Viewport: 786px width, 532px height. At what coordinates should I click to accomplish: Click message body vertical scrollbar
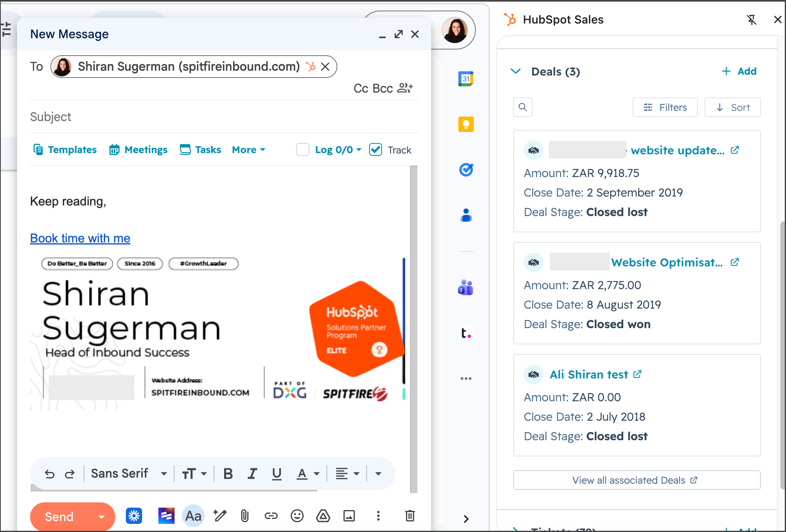(413, 329)
